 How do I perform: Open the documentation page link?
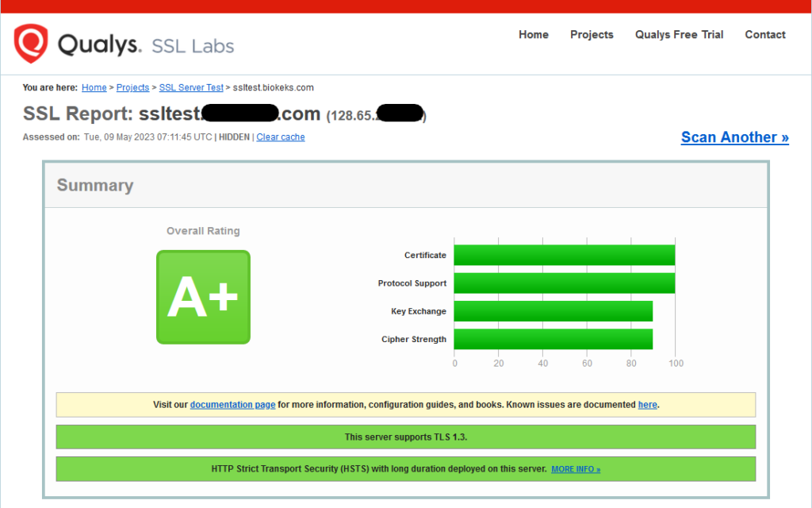point(232,405)
